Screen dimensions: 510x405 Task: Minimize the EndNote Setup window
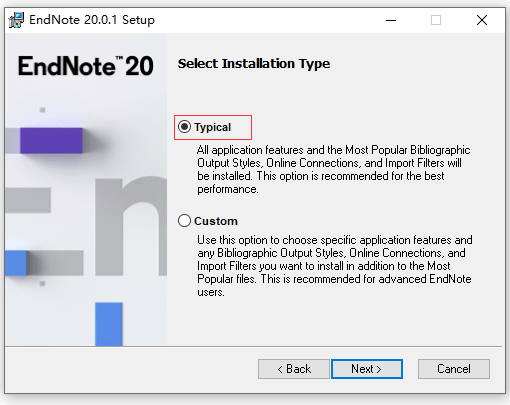point(391,20)
